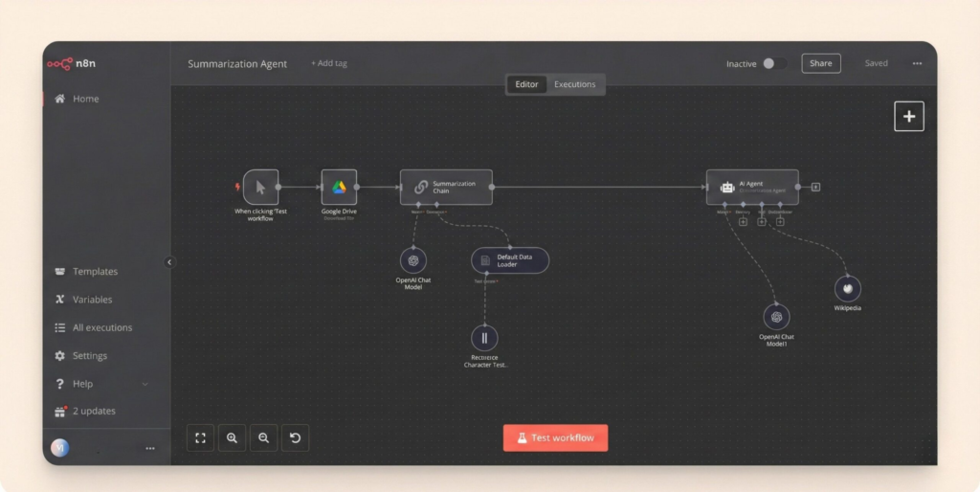Click the Add tag link
This screenshot has height=492, width=980.
329,63
